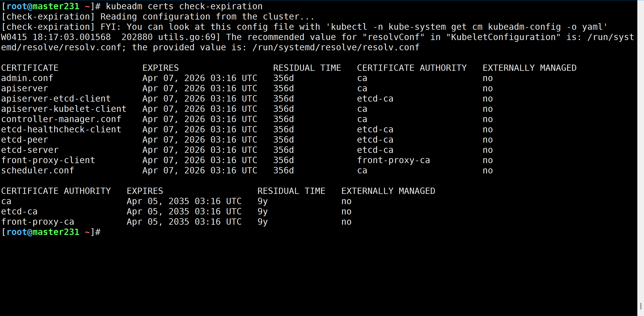Image resolution: width=644 pixels, height=316 pixels.
Task: Click the apiserver-kubelet-client certificate entry
Action: coord(64,109)
